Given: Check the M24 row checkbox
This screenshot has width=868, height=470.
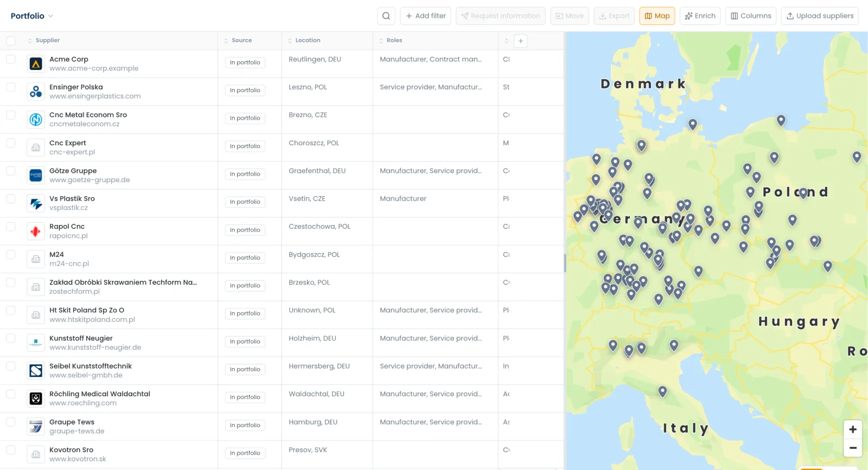Looking at the screenshot, I should coord(11,254).
